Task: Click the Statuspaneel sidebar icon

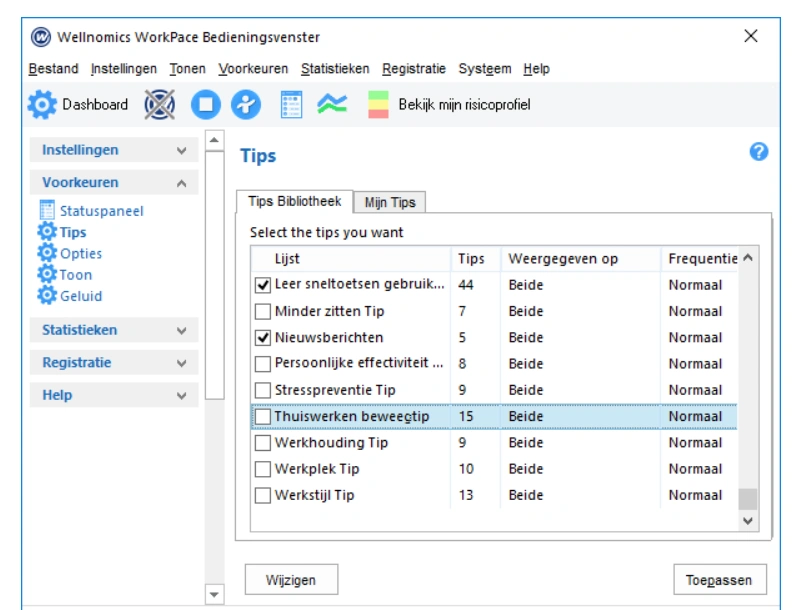Action: [x=47, y=210]
